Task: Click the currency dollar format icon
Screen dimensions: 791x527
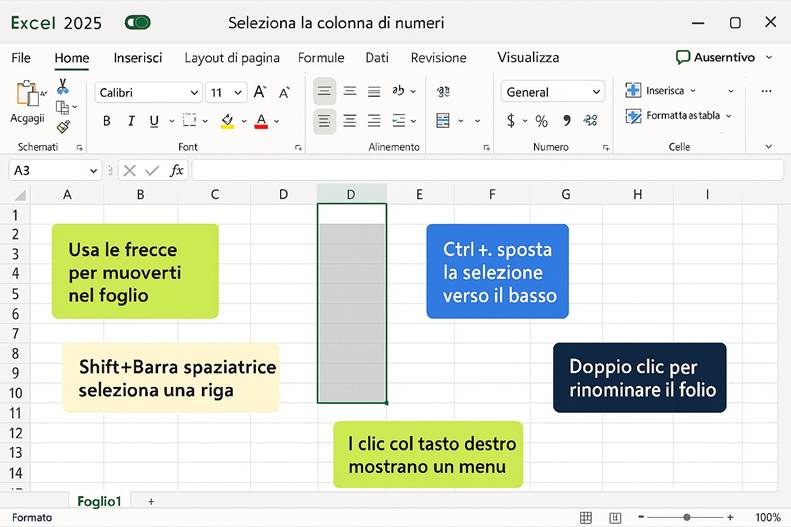Action: click(x=511, y=121)
